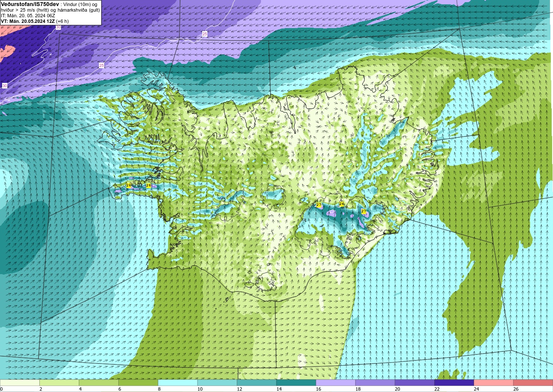Select the light pink 24–26 legend swatch

coord(494,383)
